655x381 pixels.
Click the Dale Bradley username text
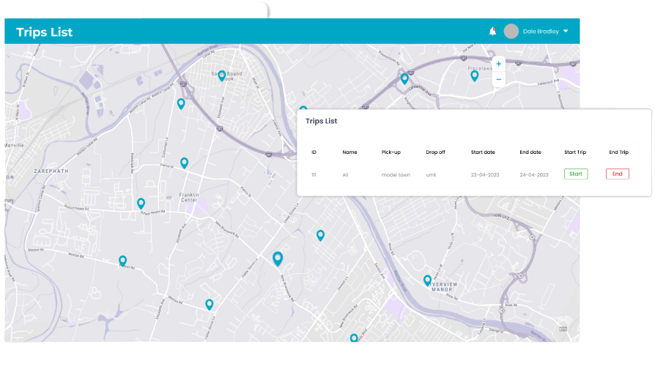541,31
